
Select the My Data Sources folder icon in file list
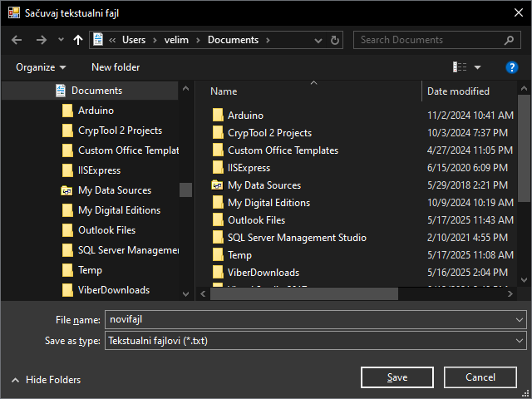click(218, 185)
